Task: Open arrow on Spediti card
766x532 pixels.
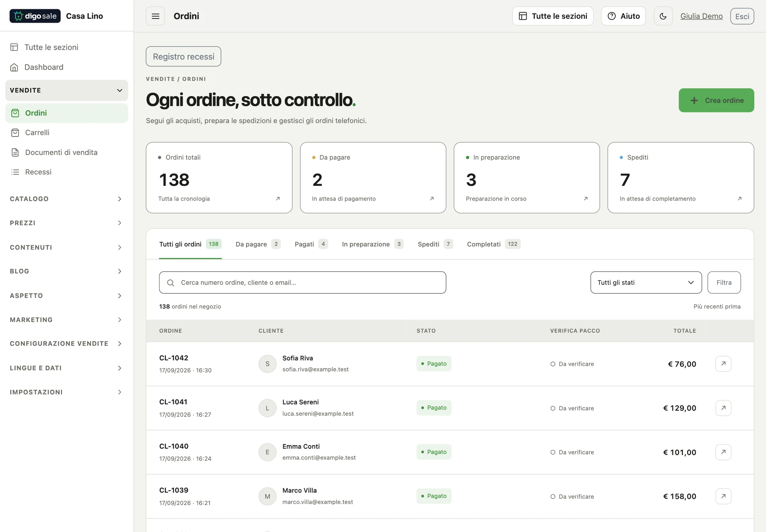Action: 739,199
